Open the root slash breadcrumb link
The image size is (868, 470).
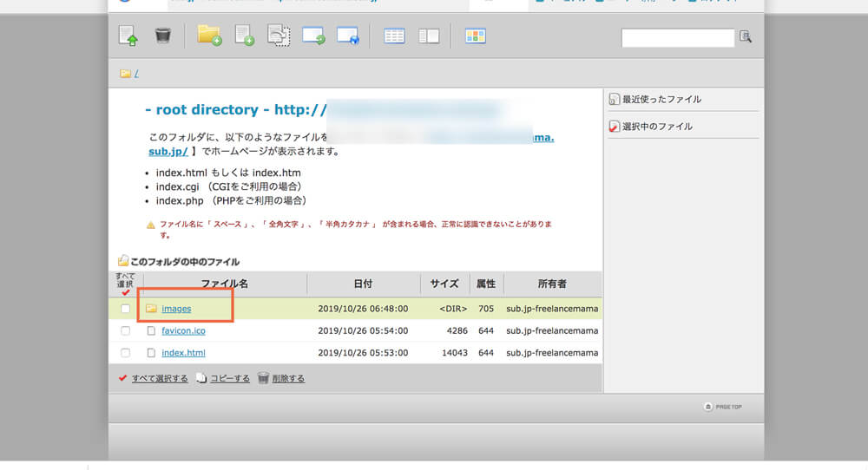tap(136, 73)
